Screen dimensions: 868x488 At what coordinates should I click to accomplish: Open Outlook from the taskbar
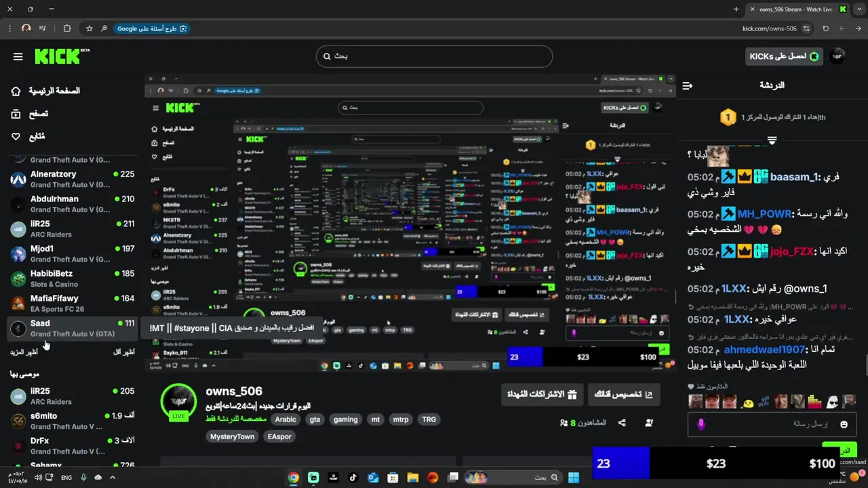coord(373,477)
